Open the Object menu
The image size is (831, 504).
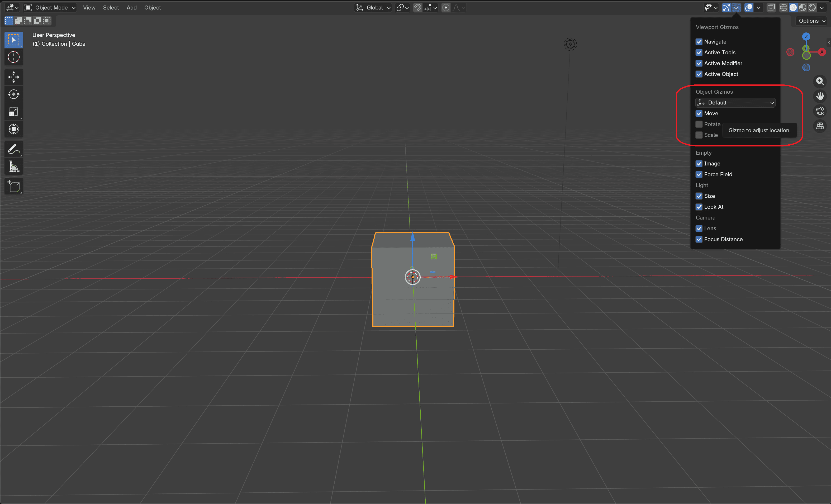point(153,7)
